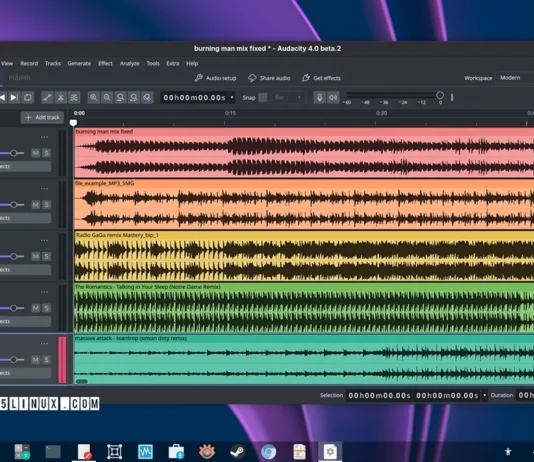534x462 pixels.
Task: Click the third edit tool icon beside split tool
Action: click(x=74, y=98)
